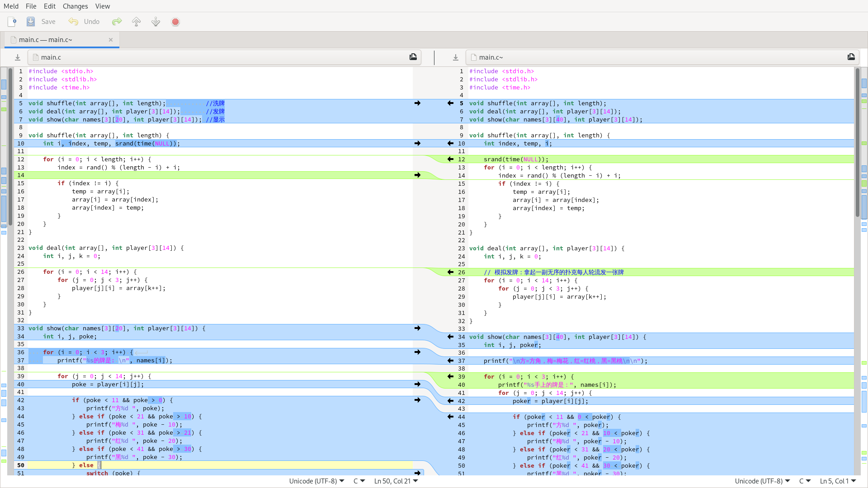Image resolution: width=868 pixels, height=488 pixels.
Task: Click the Save icon in toolbar
Action: (31, 22)
